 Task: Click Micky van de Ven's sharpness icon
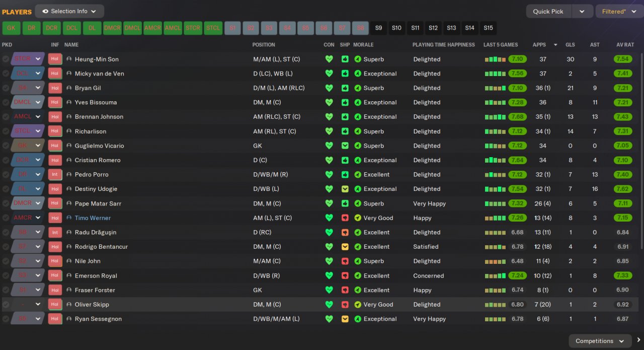point(345,74)
